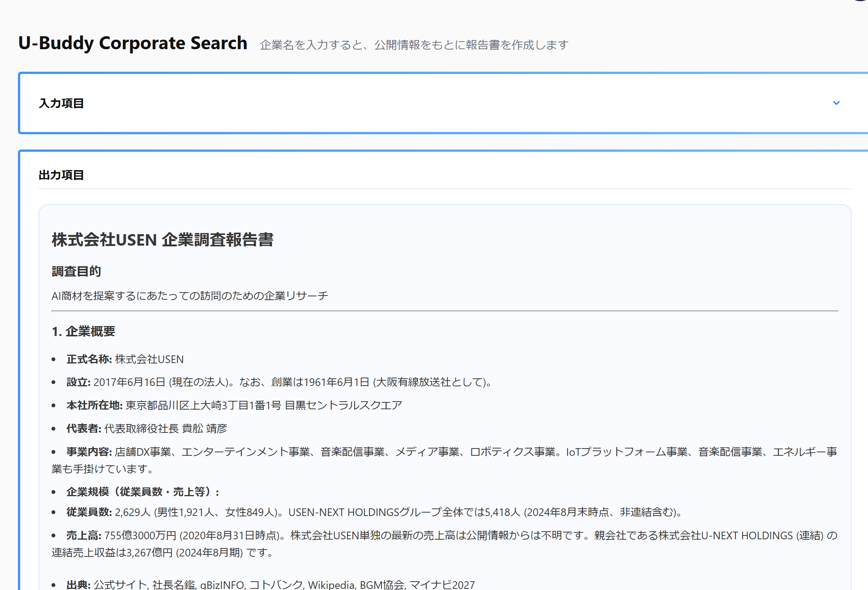Click the 設立 bullet label
Image resolution: width=868 pixels, height=590 pixels.
click(78, 382)
